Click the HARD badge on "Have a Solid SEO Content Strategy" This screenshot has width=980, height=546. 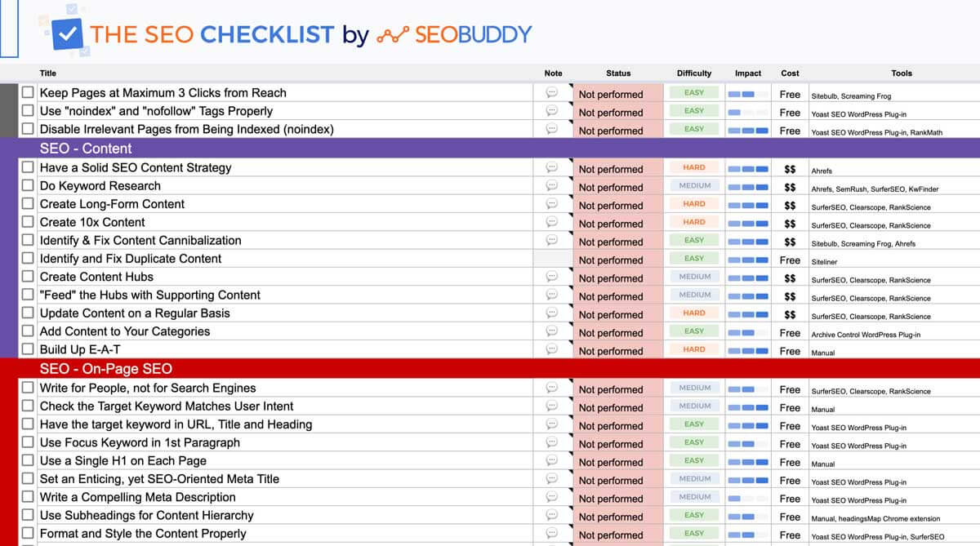point(693,167)
